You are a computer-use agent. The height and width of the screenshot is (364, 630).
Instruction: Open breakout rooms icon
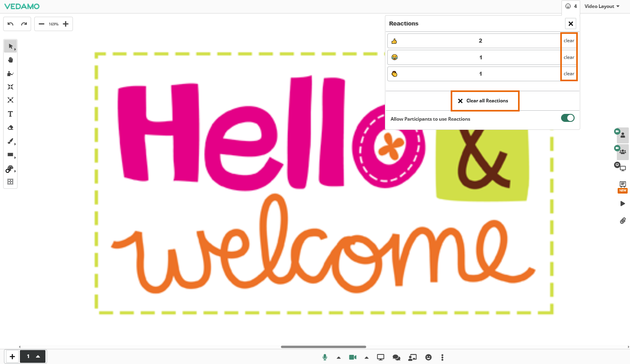pyautogui.click(x=412, y=357)
